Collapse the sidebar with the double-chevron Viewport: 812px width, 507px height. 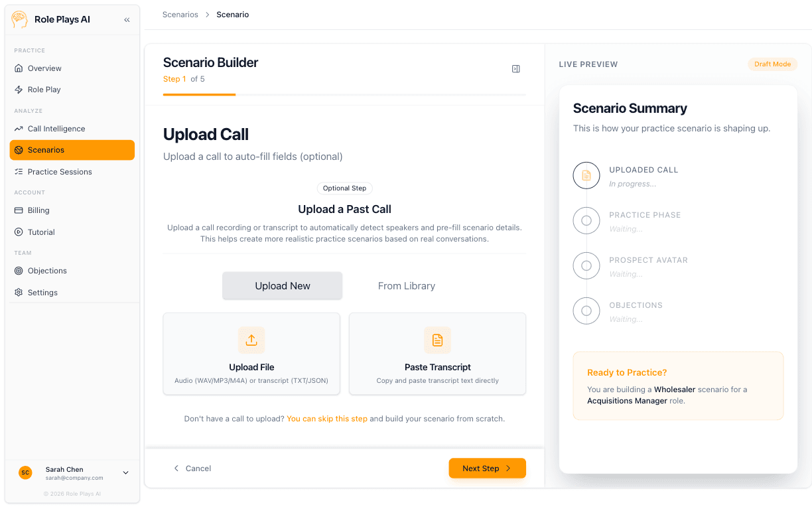click(x=127, y=19)
